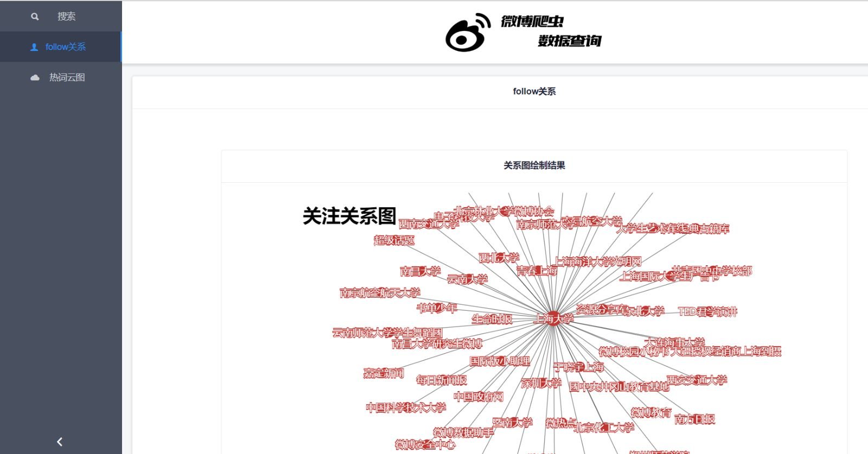The width and height of the screenshot is (868, 454).
Task: Select the 深圳大学 node
Action: pos(541,383)
